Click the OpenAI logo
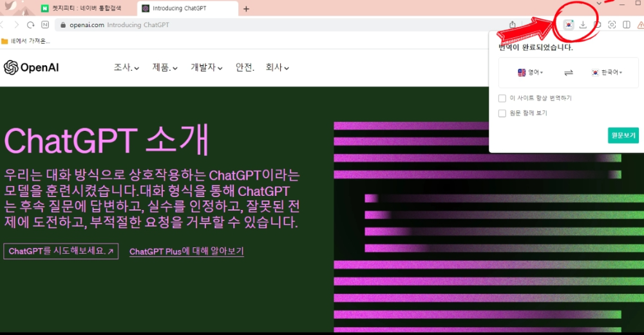This screenshot has width=644, height=335. coord(31,68)
